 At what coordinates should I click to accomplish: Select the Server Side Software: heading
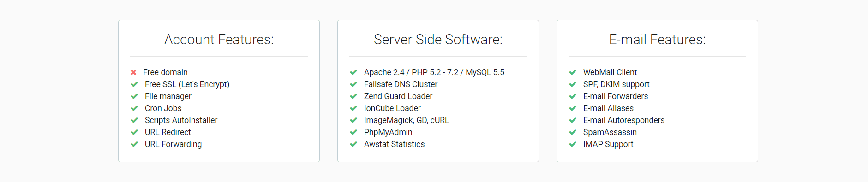pyautogui.click(x=438, y=40)
